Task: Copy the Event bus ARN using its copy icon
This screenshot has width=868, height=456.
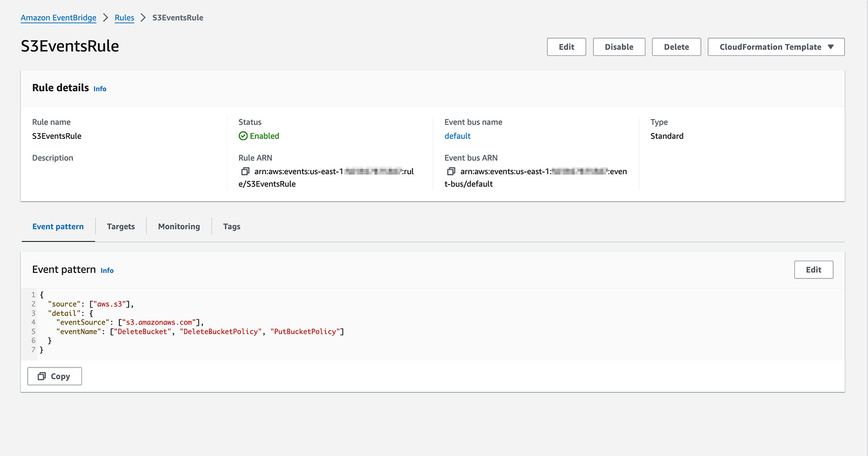Action: coord(451,172)
